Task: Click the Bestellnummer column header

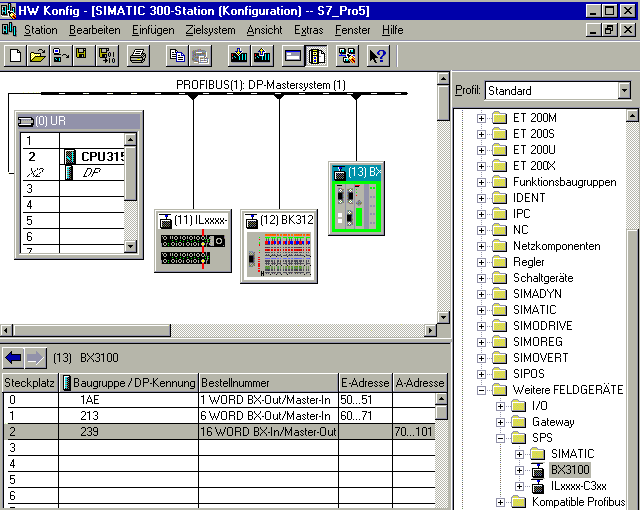Action: coord(268,383)
